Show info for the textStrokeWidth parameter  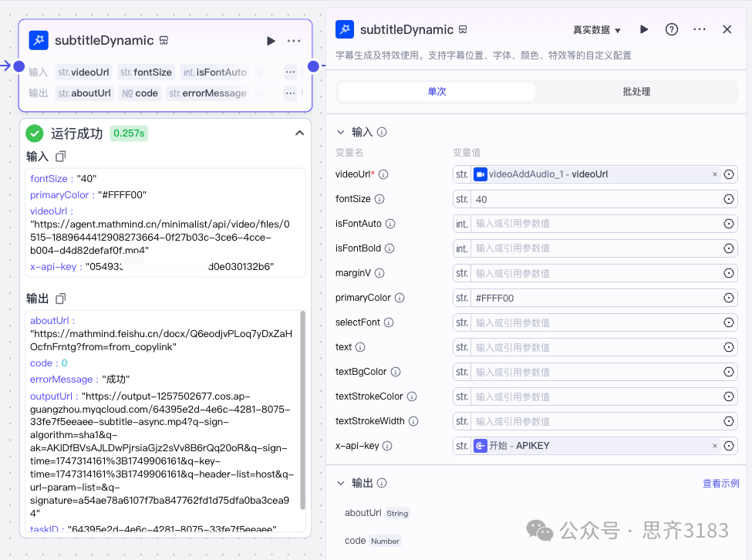click(x=413, y=421)
